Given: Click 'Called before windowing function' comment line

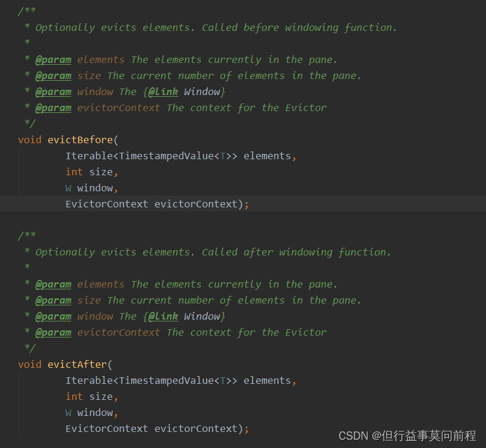Looking at the screenshot, I should point(299,27).
